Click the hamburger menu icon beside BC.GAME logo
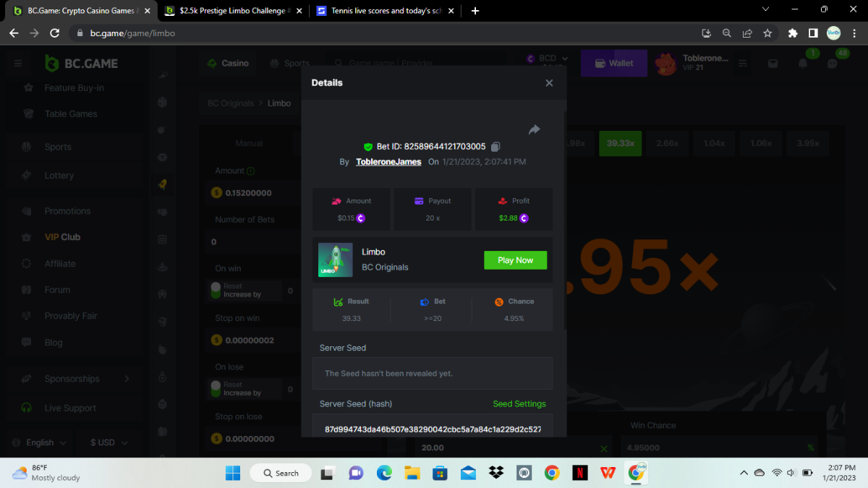This screenshot has width=868, height=488. (18, 64)
